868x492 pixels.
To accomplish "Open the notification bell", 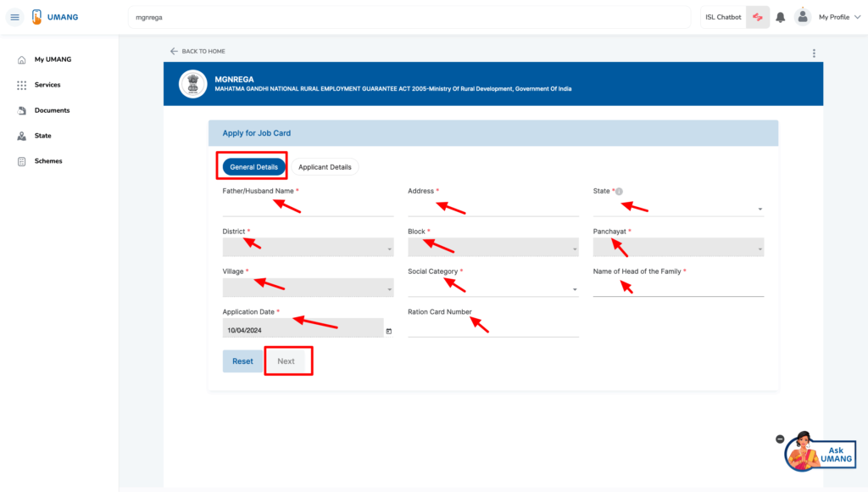I will pos(780,16).
